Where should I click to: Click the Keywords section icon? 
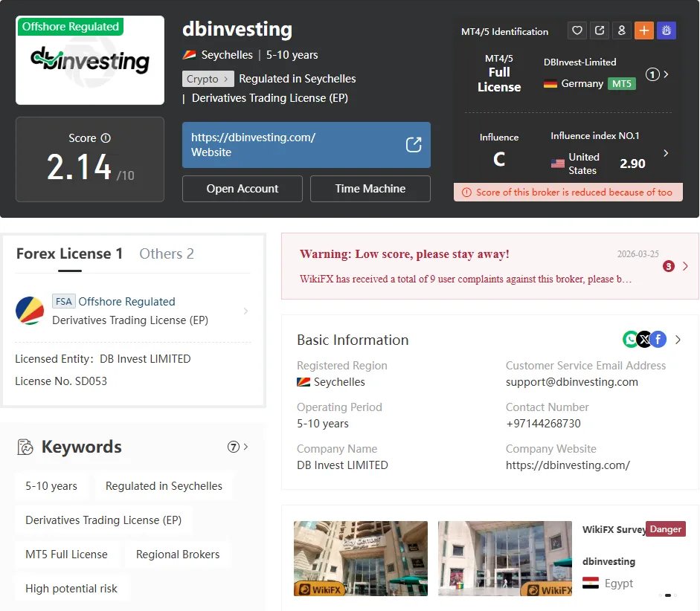click(25, 447)
